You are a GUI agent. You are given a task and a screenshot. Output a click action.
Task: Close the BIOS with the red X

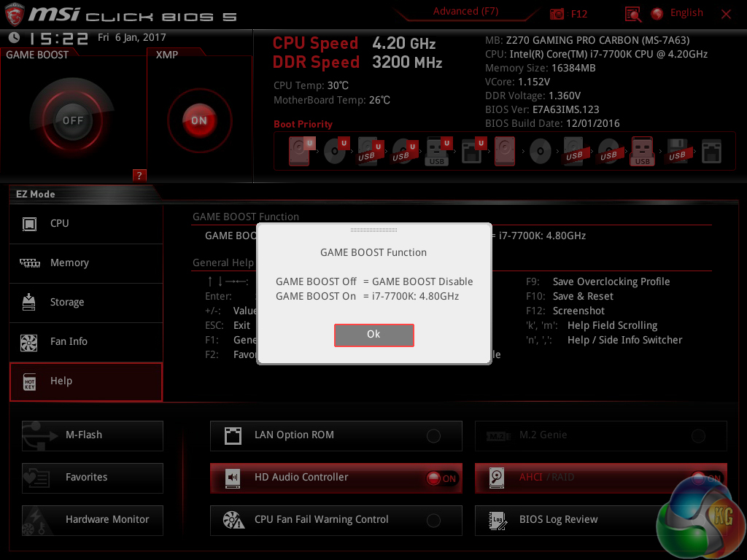coord(726,15)
